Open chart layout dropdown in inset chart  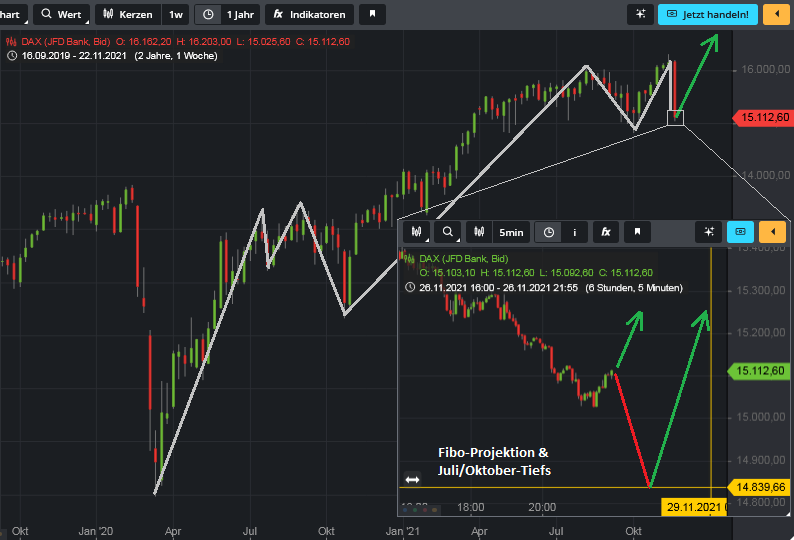(x=415, y=232)
